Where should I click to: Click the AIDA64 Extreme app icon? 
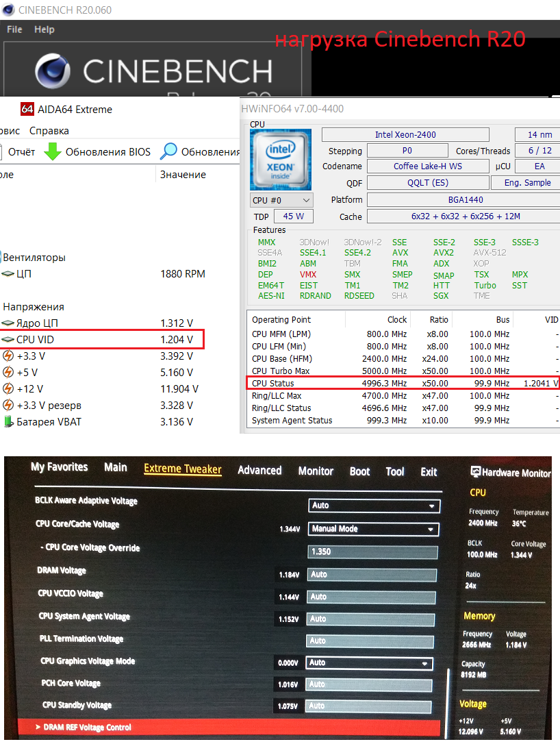coord(27,109)
